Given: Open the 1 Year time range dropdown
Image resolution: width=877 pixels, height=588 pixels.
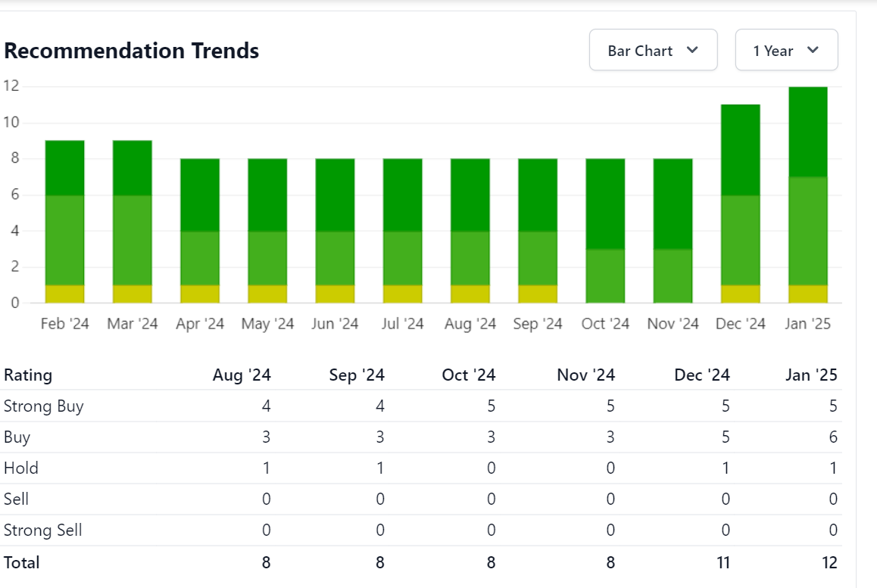Looking at the screenshot, I should [786, 51].
